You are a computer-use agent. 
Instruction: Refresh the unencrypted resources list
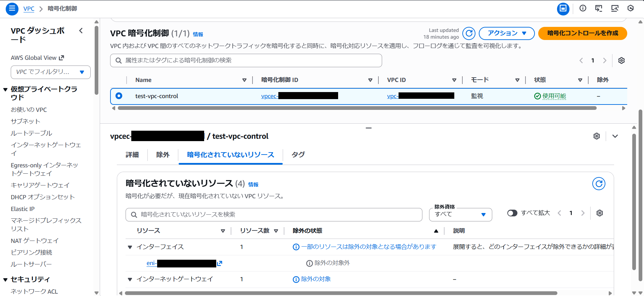(x=599, y=184)
